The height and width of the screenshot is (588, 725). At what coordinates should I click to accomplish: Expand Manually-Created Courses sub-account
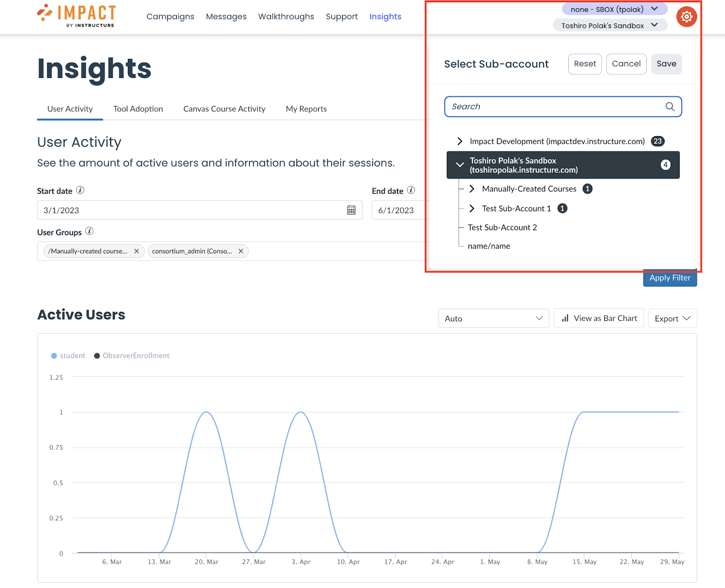pyautogui.click(x=472, y=189)
